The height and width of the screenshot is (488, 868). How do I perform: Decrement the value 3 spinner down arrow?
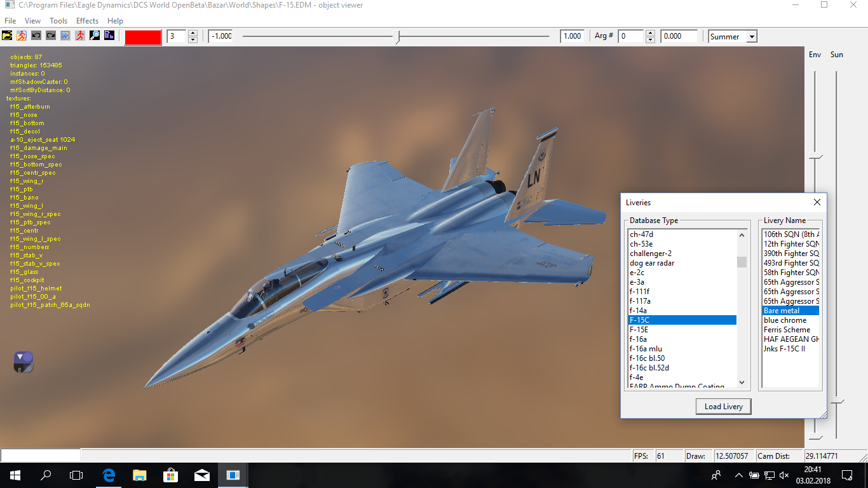click(x=193, y=39)
